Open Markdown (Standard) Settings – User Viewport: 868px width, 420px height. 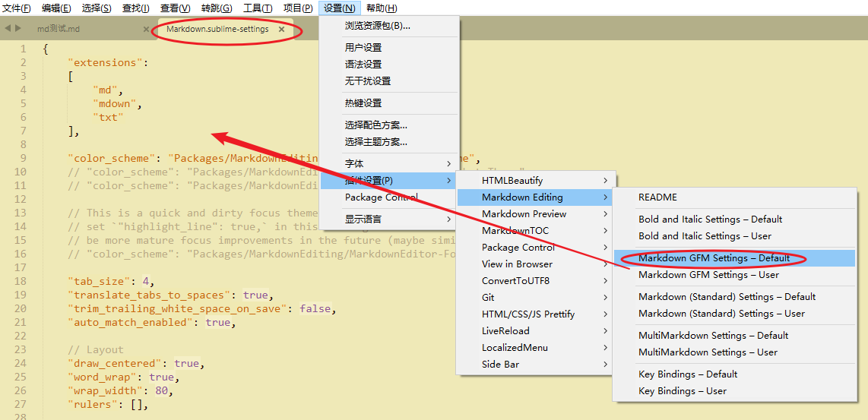tap(734, 313)
